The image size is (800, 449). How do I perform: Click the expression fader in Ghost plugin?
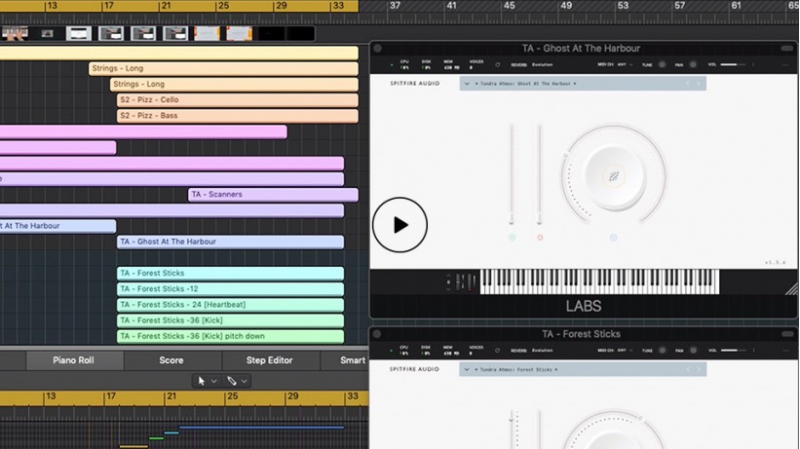pos(511,174)
